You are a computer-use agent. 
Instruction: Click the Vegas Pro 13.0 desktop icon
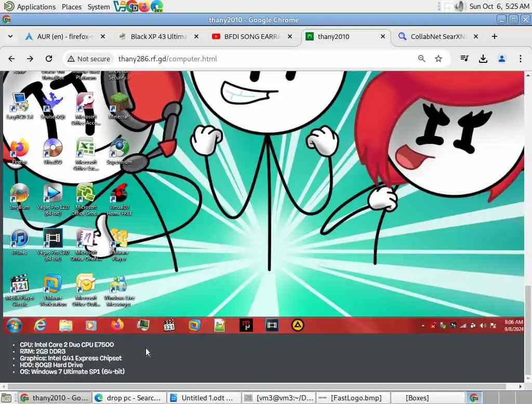coord(52,245)
